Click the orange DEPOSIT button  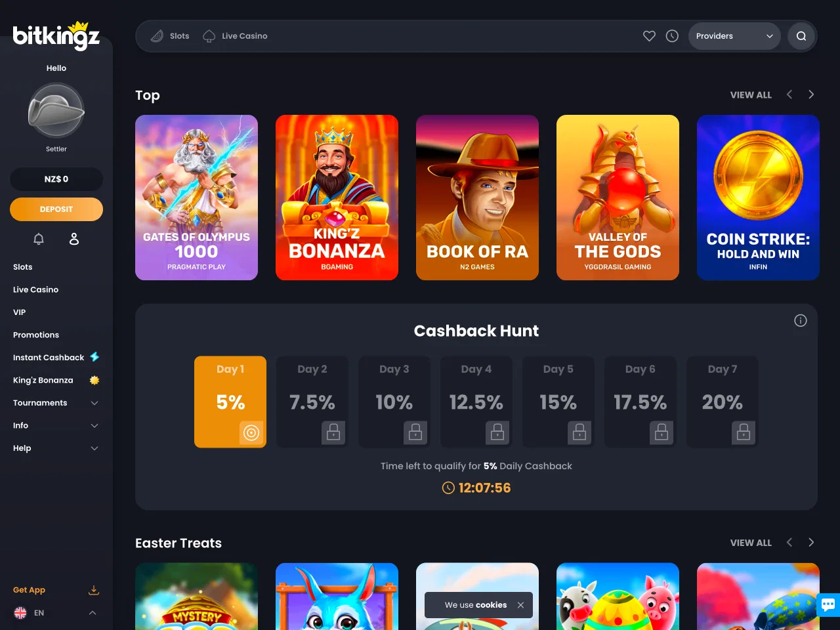pos(56,209)
